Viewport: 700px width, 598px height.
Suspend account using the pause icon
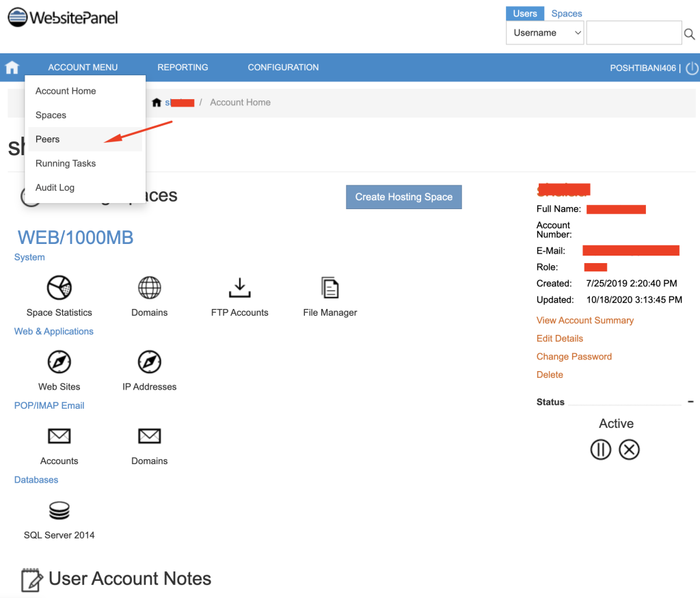[600, 450]
